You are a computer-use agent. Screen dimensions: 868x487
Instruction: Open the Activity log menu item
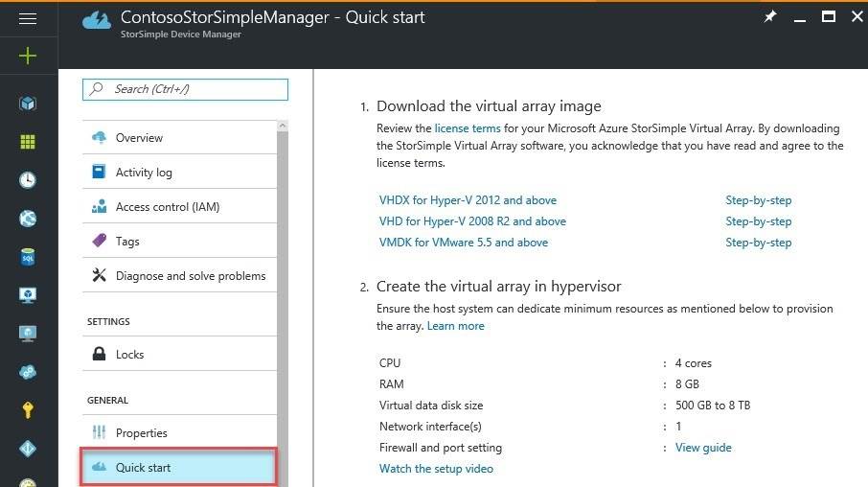[x=144, y=173]
